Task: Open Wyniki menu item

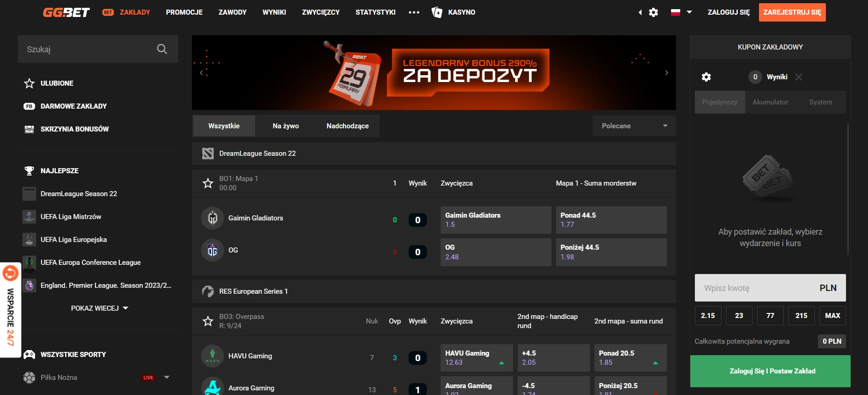Action: [274, 12]
